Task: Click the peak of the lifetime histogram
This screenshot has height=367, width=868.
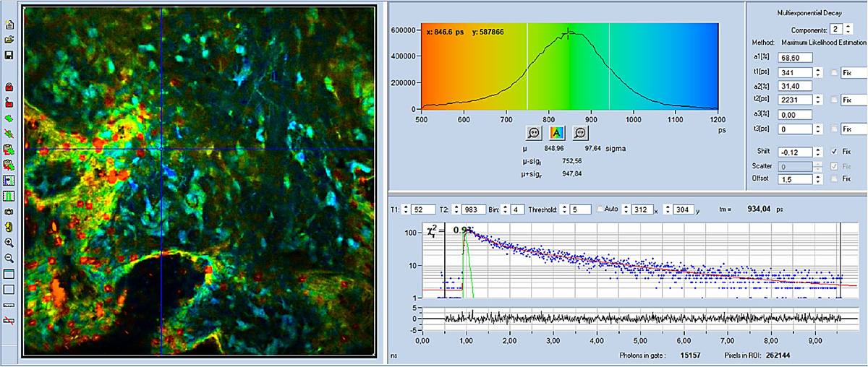Action: 569,31
